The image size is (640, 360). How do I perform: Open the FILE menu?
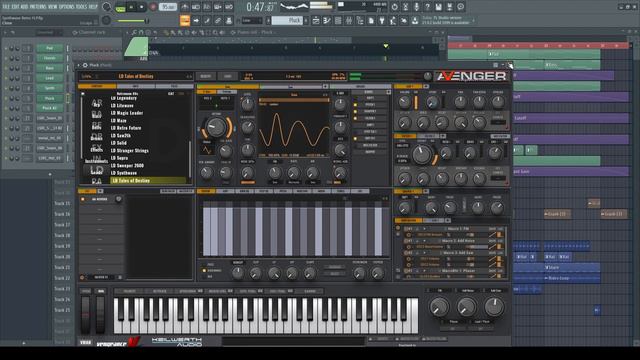click(x=6, y=7)
